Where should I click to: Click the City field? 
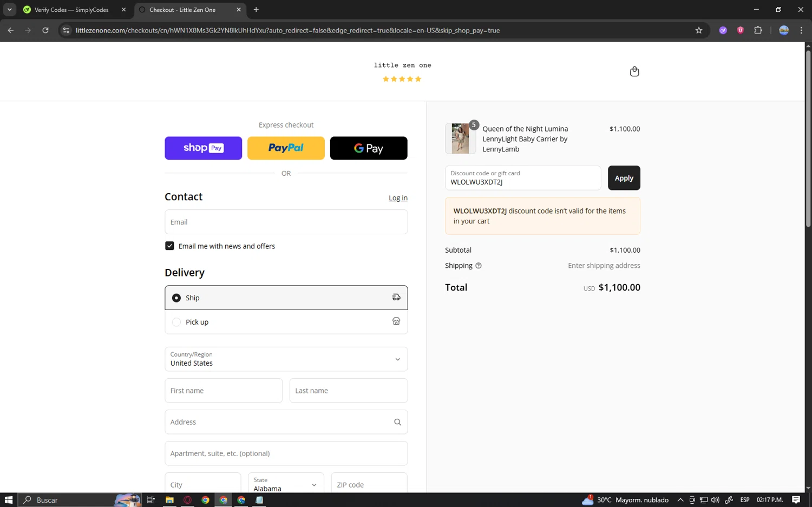point(203,484)
